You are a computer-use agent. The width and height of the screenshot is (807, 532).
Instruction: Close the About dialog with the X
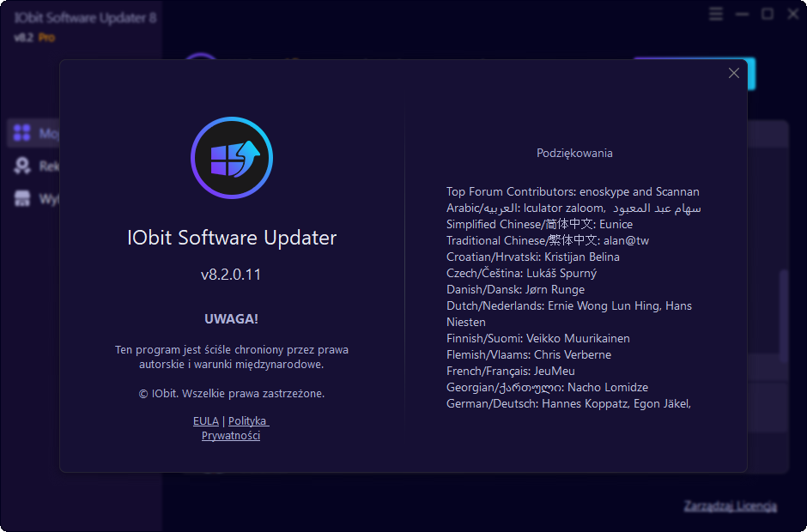(x=733, y=73)
